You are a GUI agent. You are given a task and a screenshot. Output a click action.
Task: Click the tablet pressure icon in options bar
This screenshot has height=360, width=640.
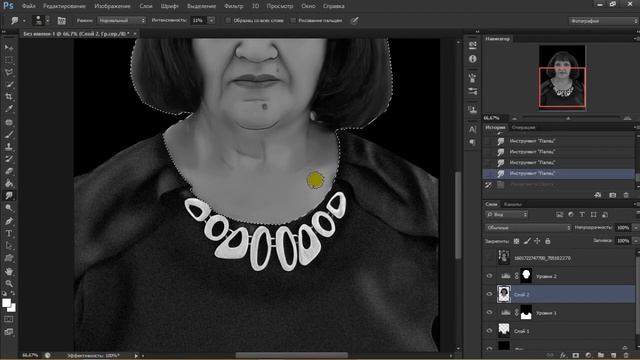(354, 20)
